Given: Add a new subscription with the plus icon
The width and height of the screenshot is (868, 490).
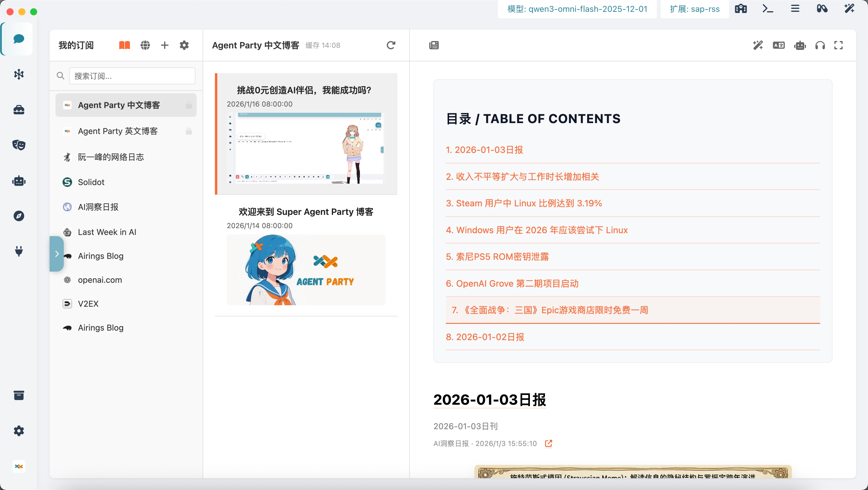Looking at the screenshot, I should click(164, 45).
